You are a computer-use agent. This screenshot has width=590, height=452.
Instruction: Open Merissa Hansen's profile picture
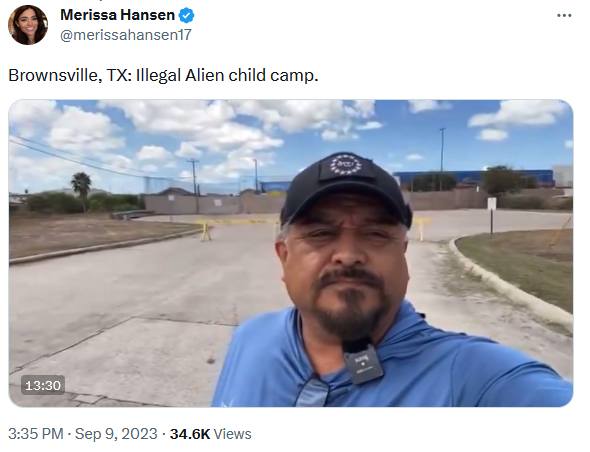(28, 25)
